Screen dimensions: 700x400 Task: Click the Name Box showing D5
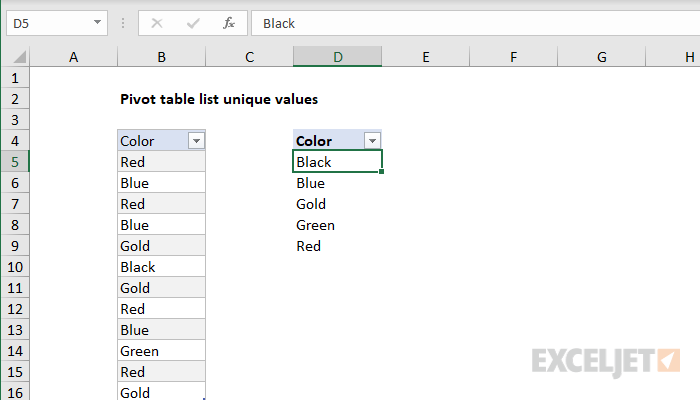pos(57,23)
